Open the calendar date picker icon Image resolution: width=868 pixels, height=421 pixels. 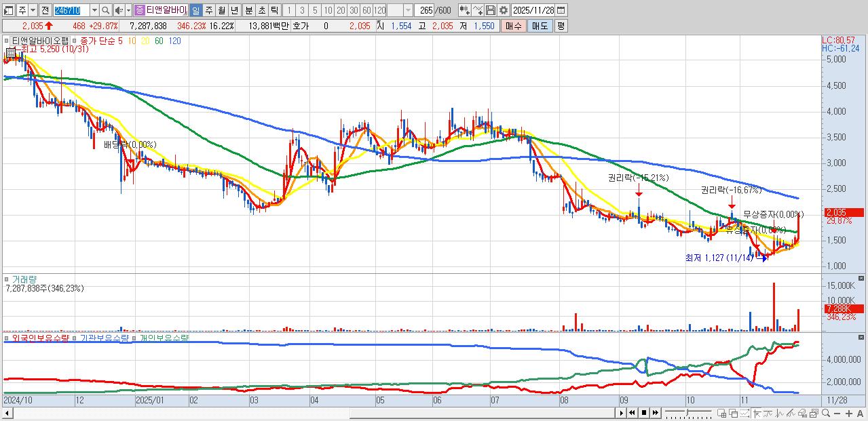pos(561,10)
